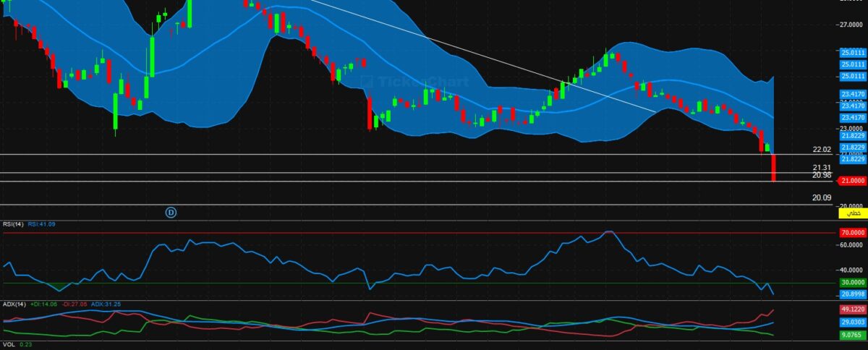The width and height of the screenshot is (868, 350).
Task: Click the green 9.0765 +DI value tag
Action: click(x=853, y=335)
